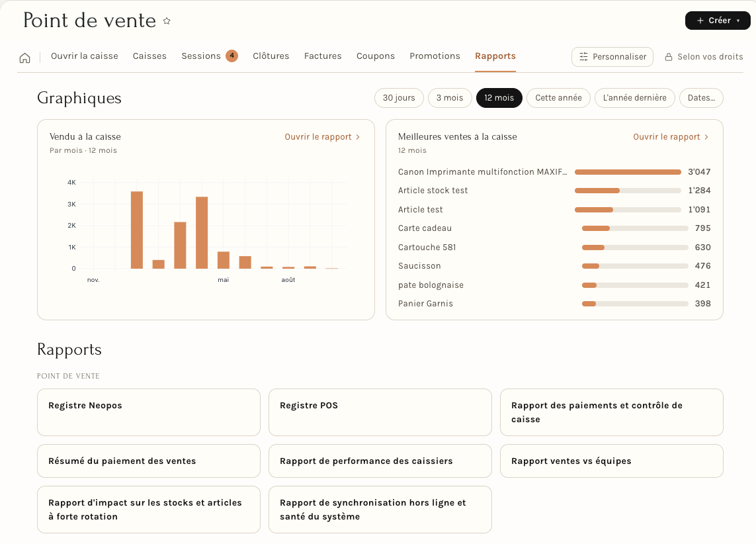Image resolution: width=756 pixels, height=544 pixels.
Task: Open the Dates… range picker
Action: tap(701, 98)
